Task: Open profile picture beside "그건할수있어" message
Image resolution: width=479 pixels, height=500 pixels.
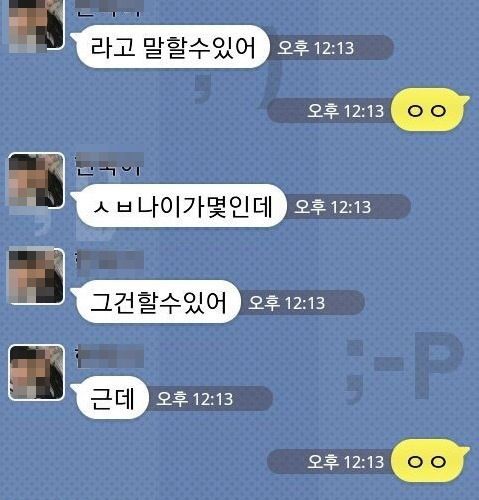Action: (36, 276)
